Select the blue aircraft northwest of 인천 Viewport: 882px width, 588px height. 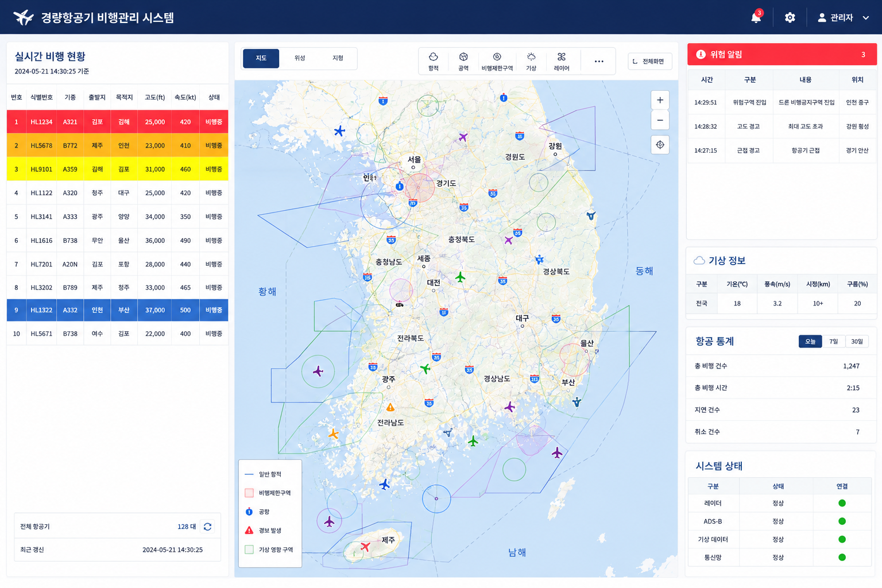click(339, 131)
